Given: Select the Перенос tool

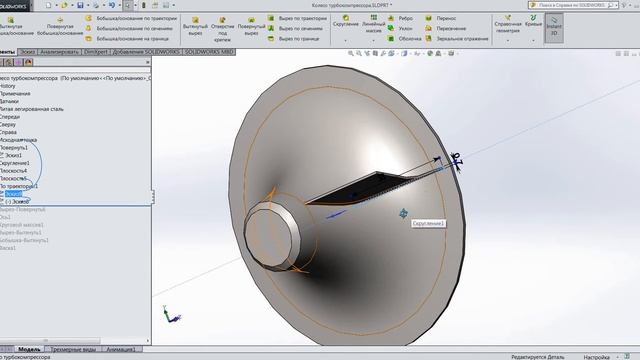Looking at the screenshot, I should 441,18.
